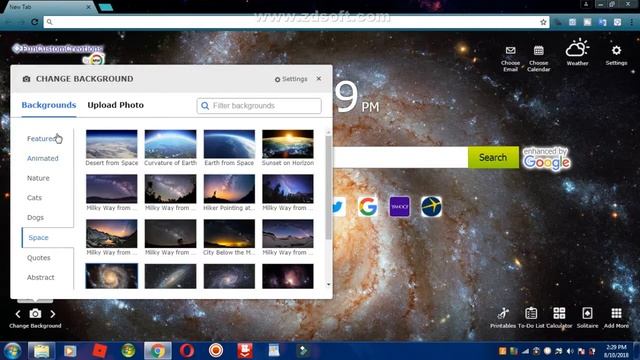
Task: Switch to Chrome in the taskbar
Action: point(158,351)
